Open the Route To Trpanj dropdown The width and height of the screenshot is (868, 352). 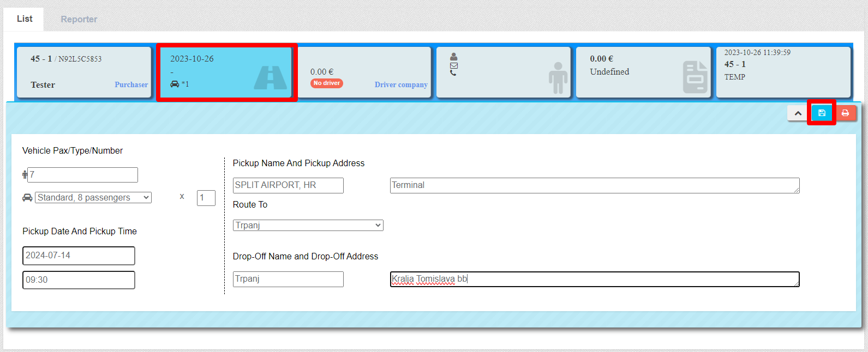click(x=308, y=226)
